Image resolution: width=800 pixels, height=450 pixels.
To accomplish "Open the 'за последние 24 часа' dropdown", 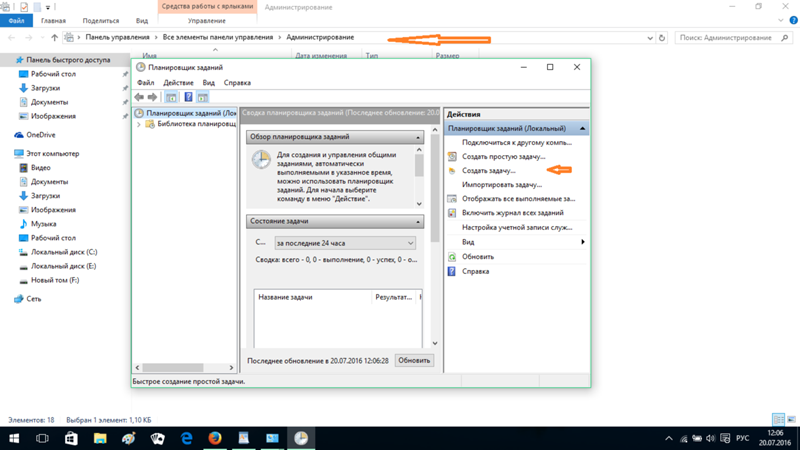I will 345,243.
